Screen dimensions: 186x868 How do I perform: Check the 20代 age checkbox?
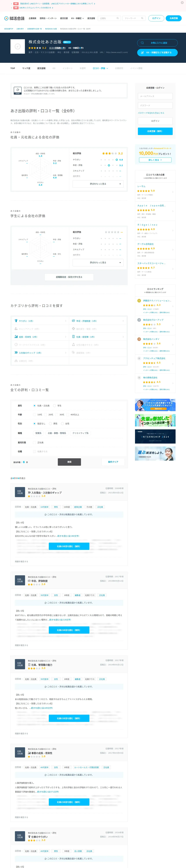46,414
